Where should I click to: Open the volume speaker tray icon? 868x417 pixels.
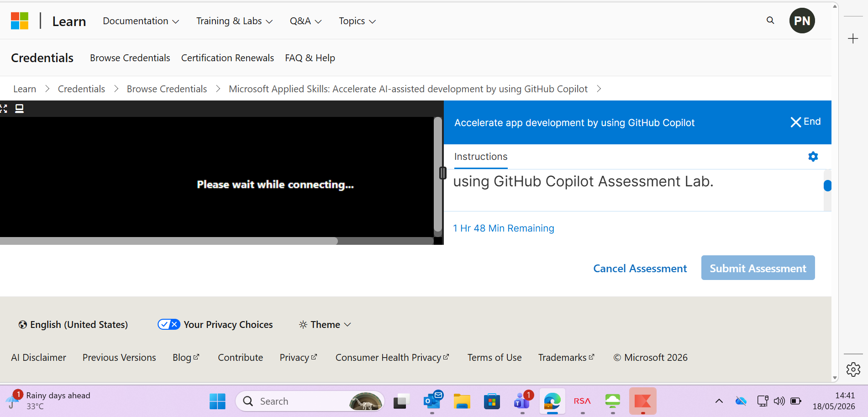[x=779, y=401]
